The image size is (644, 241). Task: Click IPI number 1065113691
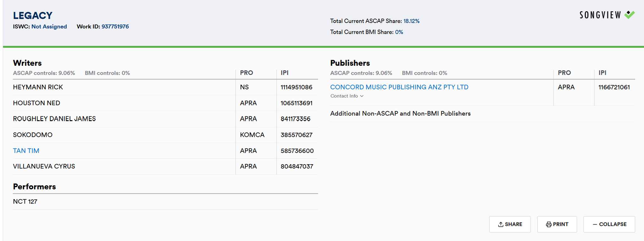click(296, 103)
